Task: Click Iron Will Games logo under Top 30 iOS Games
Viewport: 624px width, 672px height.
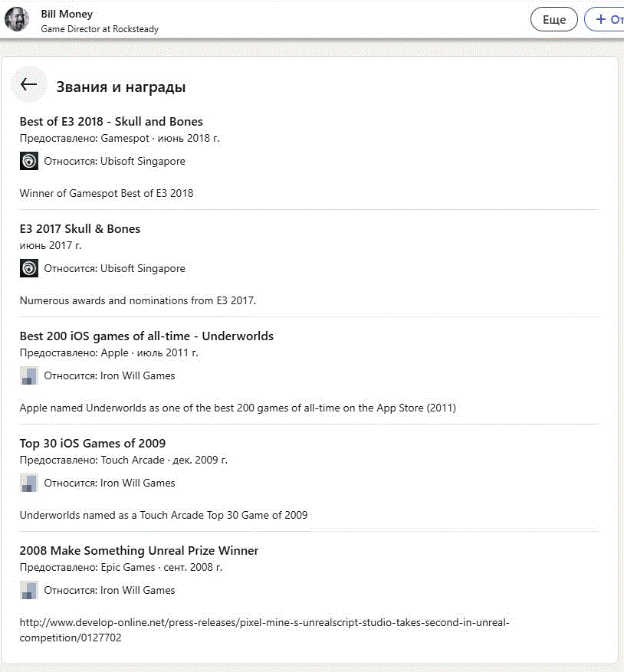Action: tap(28, 483)
